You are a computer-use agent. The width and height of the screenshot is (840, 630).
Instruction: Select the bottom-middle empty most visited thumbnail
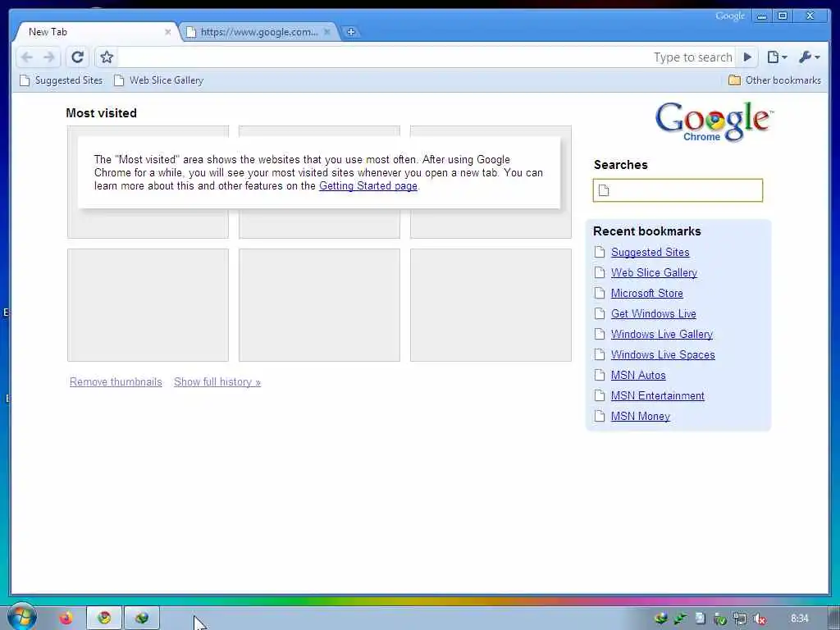(x=319, y=305)
